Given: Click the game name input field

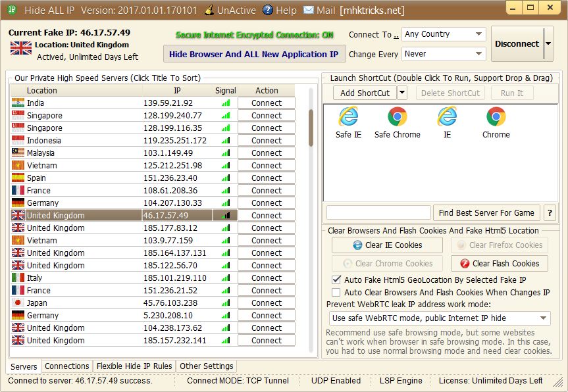Looking at the screenshot, I should tap(378, 213).
